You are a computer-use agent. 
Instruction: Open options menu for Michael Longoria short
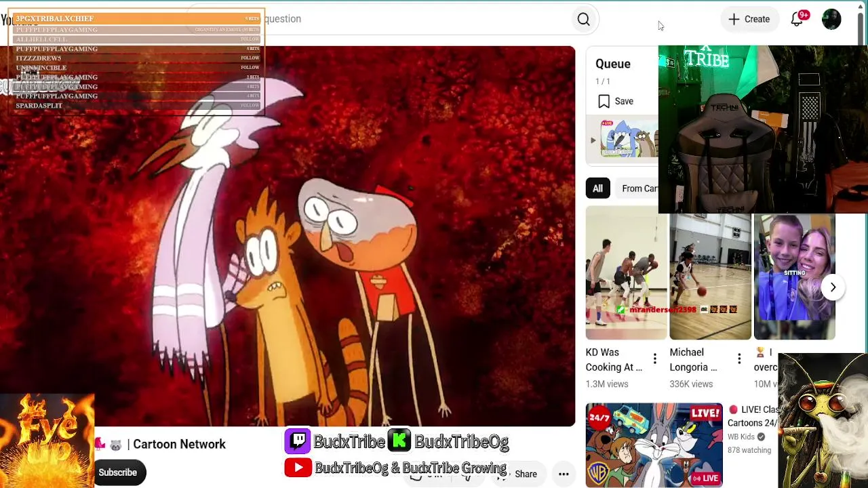coord(739,359)
